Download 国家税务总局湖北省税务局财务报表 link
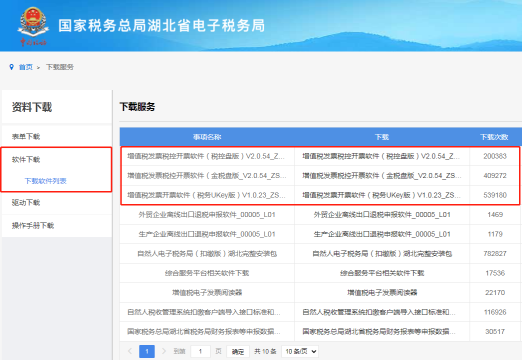The height and width of the screenshot is (360, 523). tap(379, 332)
